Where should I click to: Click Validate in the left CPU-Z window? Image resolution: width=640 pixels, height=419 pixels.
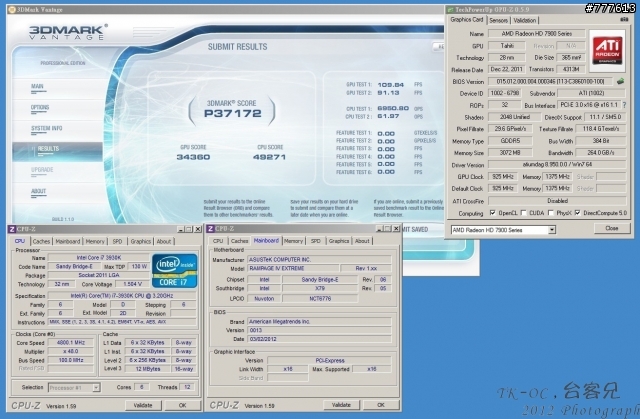[x=142, y=406]
